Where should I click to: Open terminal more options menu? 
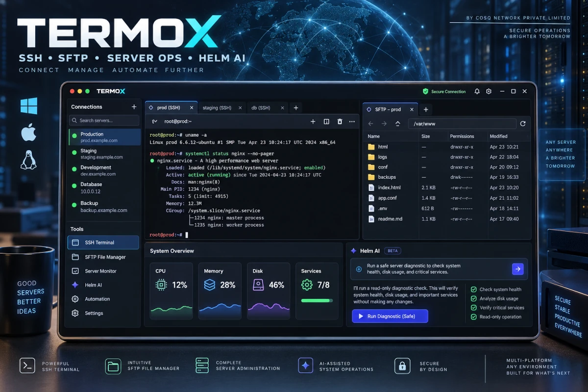click(352, 122)
